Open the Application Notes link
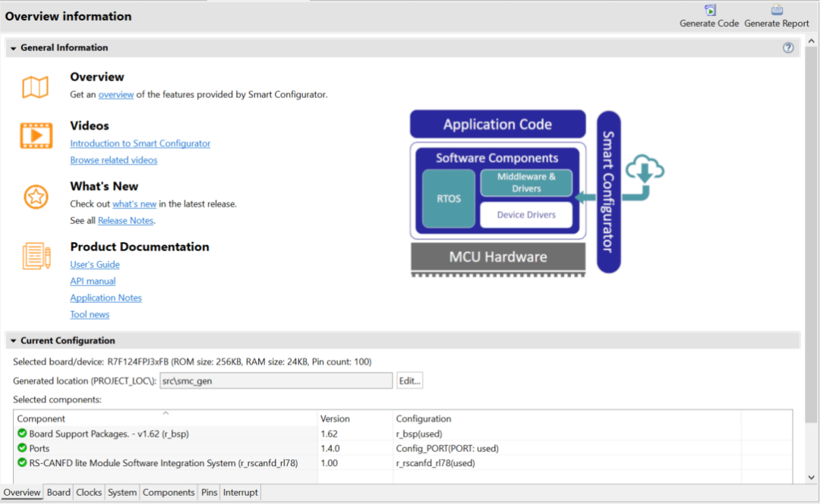The height and width of the screenshot is (504, 820). [106, 298]
